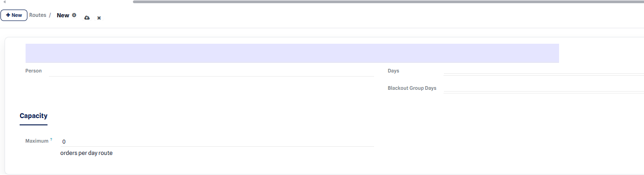Screen dimensions: 644x175
Task: Click the horizontal scrollbar at top
Action: 388,2
